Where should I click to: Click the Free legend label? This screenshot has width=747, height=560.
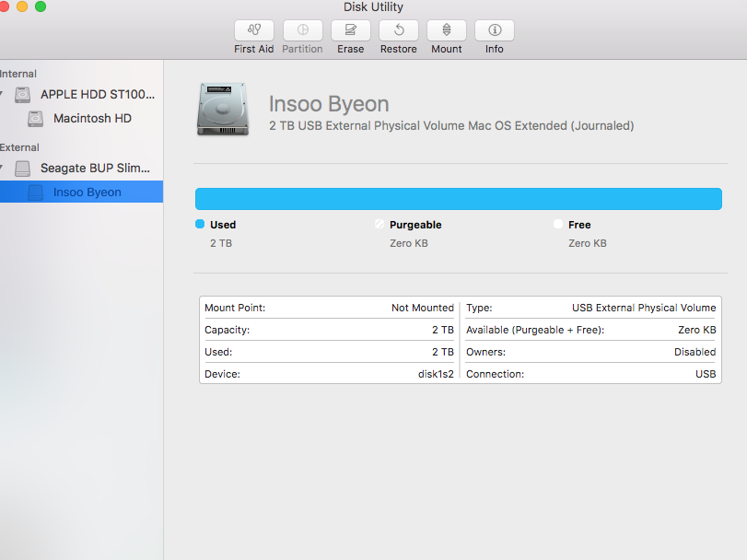[x=579, y=225]
